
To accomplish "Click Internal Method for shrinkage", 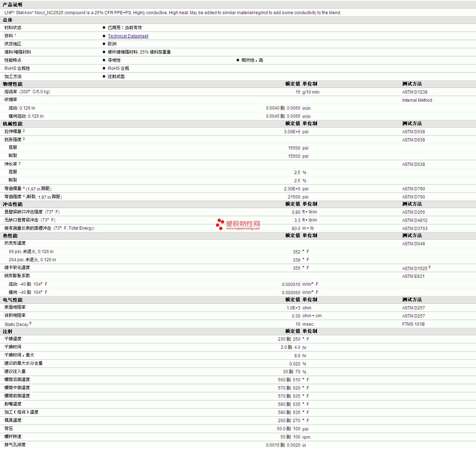I will pyautogui.click(x=417, y=100).
